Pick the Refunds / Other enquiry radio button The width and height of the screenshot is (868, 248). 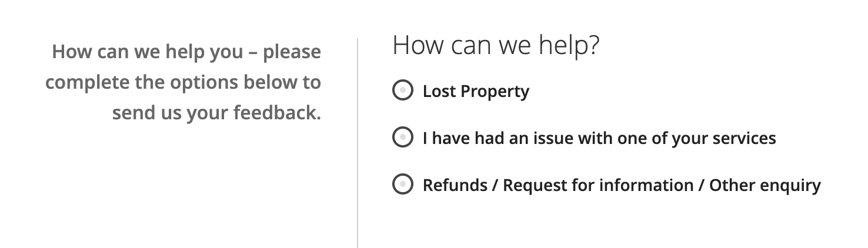[402, 185]
